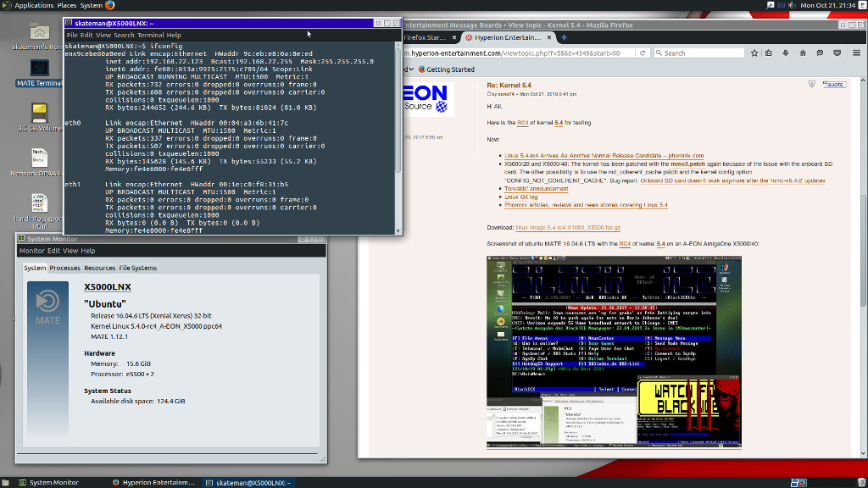This screenshot has height=488, width=868.
Task: Open the terminal Help menu
Action: click(174, 35)
